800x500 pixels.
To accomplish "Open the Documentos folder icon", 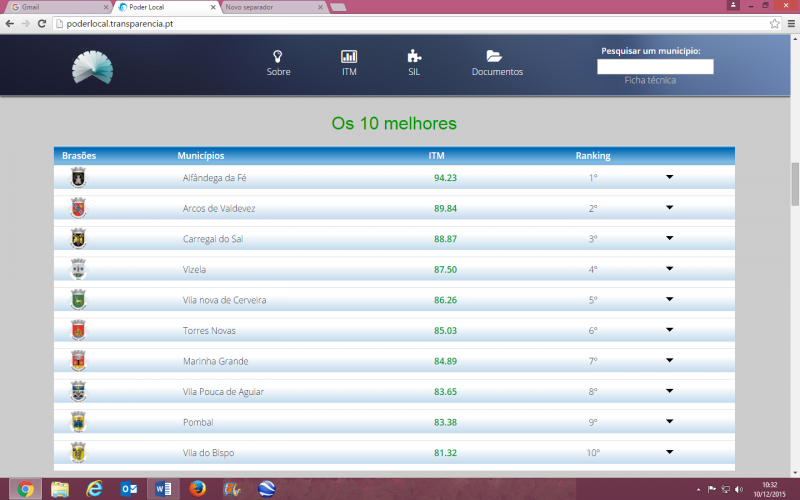I will [494, 57].
